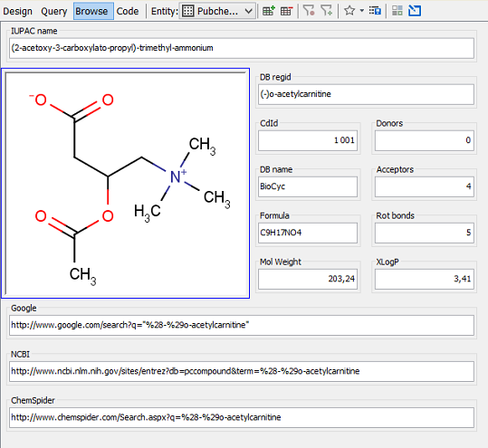Go to the Code tab

[128, 11]
